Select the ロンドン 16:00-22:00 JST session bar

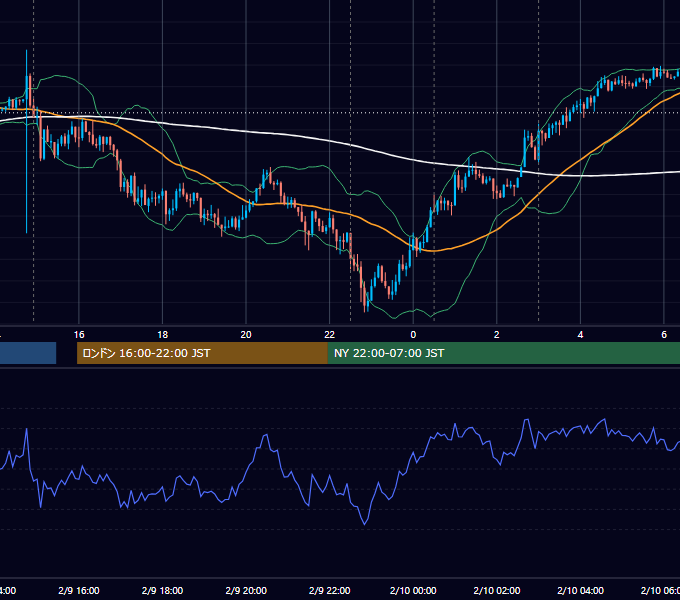click(202, 353)
